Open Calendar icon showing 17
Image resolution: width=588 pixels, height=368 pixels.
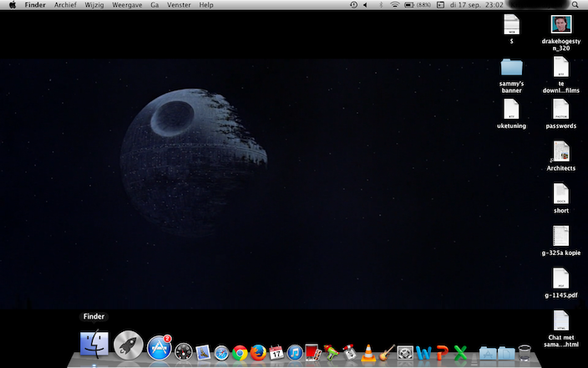[x=276, y=353]
